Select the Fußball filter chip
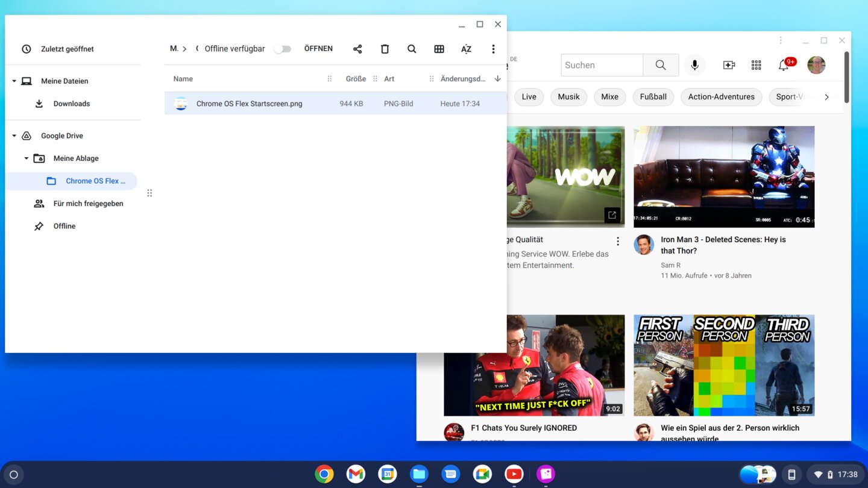The width and height of the screenshot is (868, 488). pos(653,97)
